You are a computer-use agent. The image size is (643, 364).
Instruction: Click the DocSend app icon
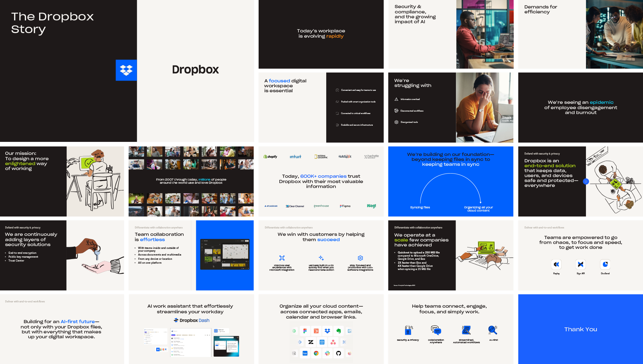coord(605,264)
